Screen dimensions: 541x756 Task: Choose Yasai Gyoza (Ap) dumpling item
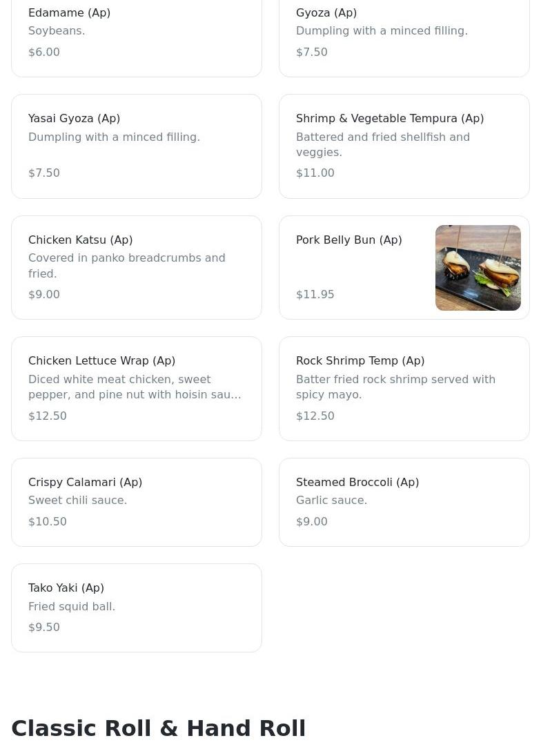click(137, 146)
